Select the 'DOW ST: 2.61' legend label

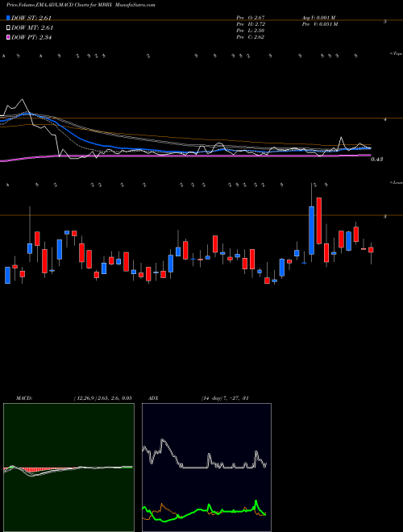(31, 18)
